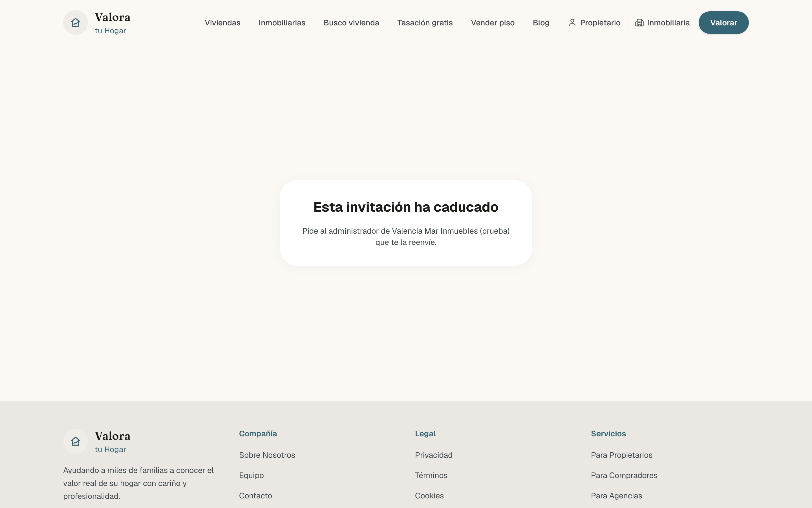Click the Servicios footer heading

pyautogui.click(x=608, y=433)
